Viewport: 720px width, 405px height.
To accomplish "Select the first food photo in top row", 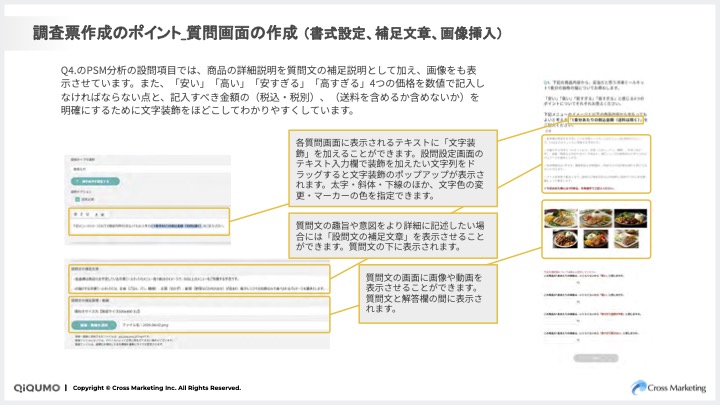I will 561,218.
